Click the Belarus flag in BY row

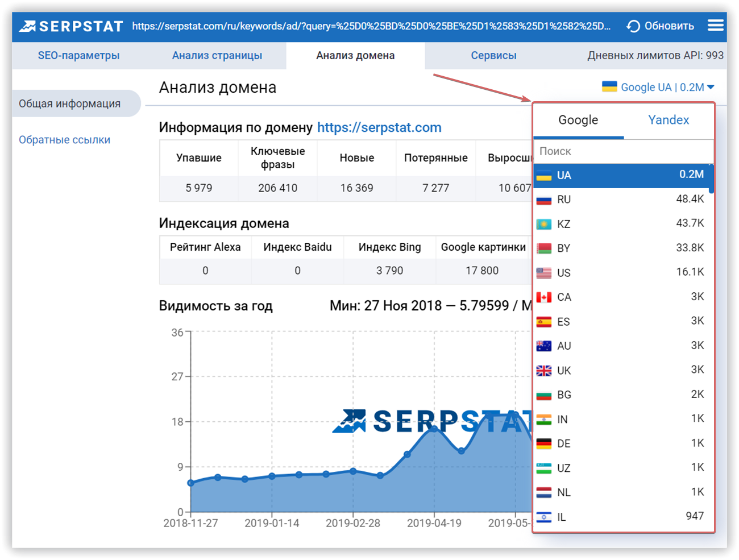pyautogui.click(x=544, y=248)
